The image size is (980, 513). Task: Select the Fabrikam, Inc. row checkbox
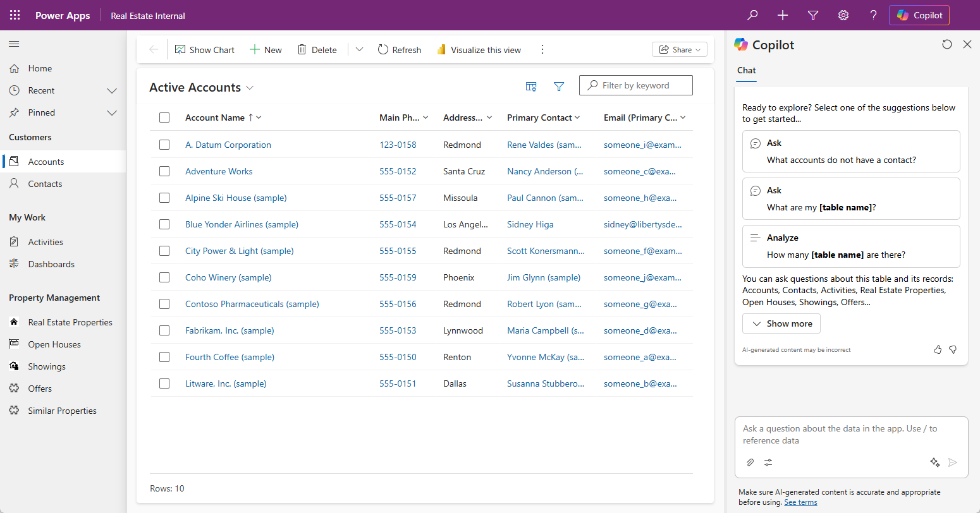tap(164, 330)
